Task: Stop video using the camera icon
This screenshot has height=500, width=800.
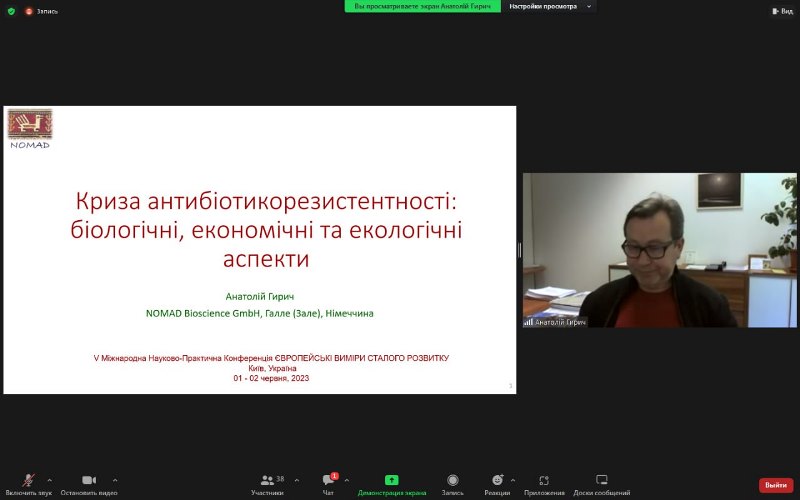Action: pyautogui.click(x=89, y=480)
